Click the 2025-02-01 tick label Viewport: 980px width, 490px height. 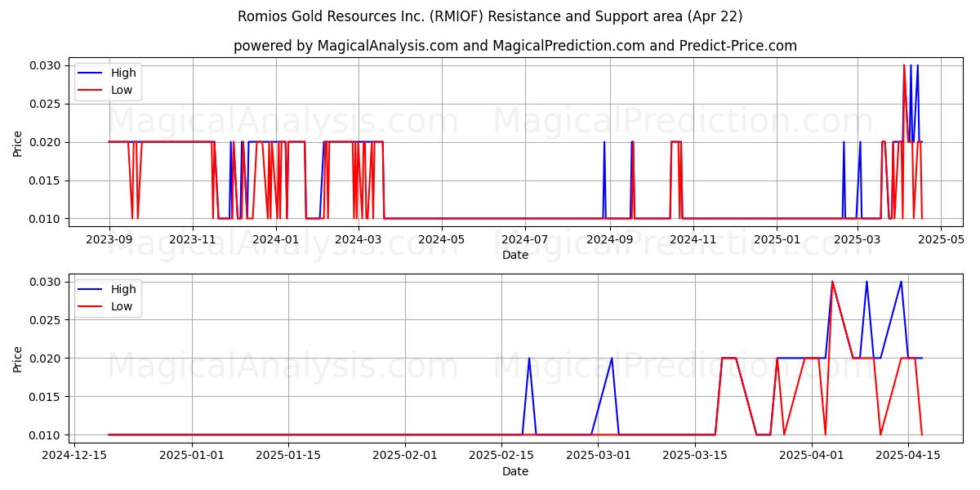click(404, 456)
